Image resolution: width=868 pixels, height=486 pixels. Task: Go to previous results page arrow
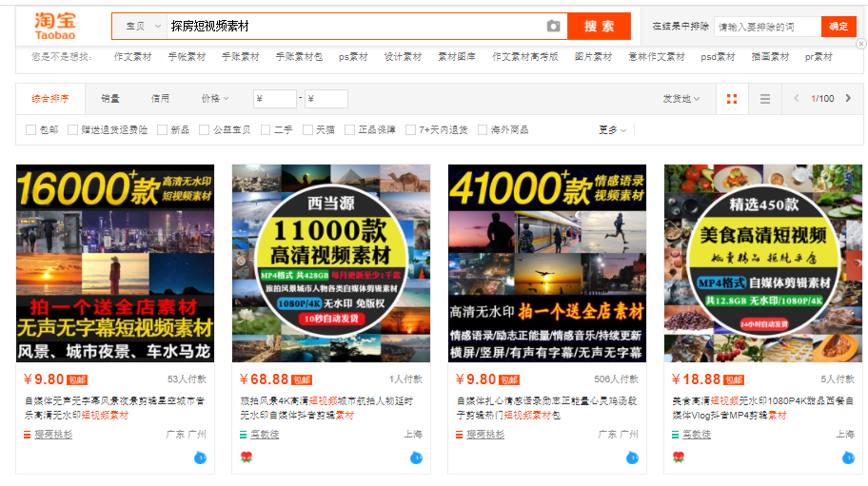[797, 99]
